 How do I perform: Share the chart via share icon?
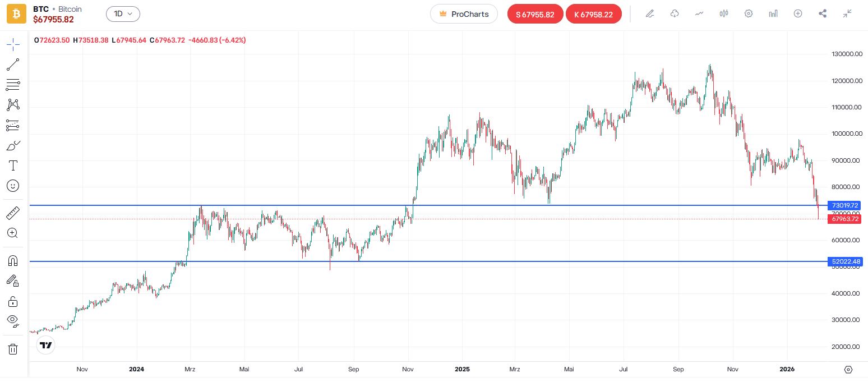point(823,13)
